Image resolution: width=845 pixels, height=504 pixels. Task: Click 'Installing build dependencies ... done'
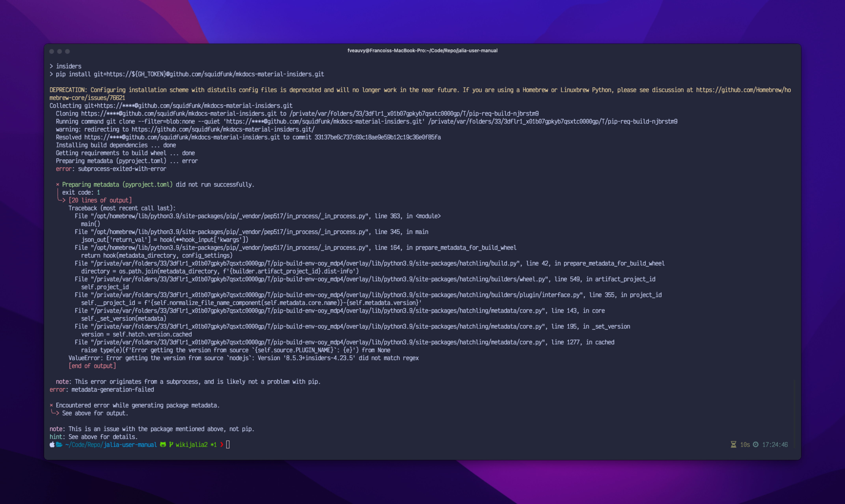click(116, 145)
